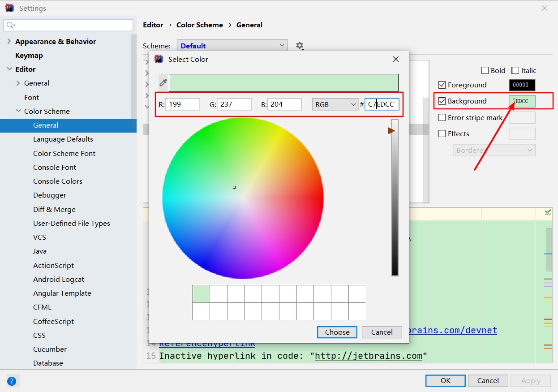Enable the Error stripe mark checkbox
Screen dimensions: 558x392
[442, 118]
